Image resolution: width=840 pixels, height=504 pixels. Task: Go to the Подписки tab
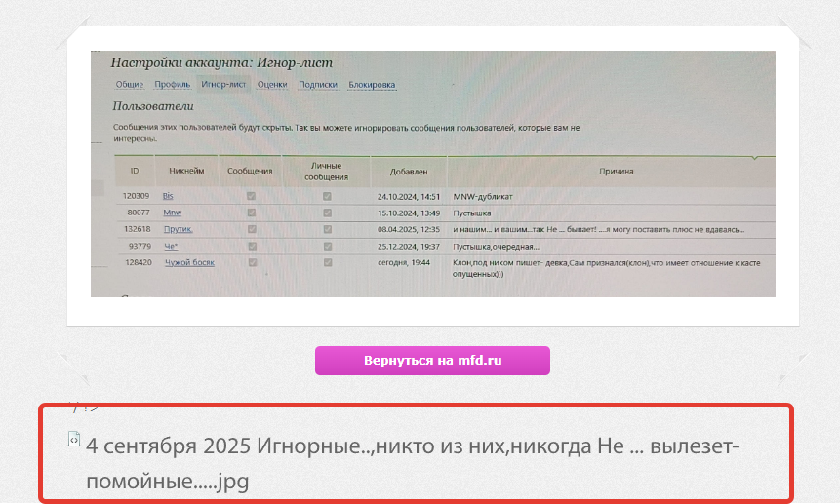pos(318,84)
